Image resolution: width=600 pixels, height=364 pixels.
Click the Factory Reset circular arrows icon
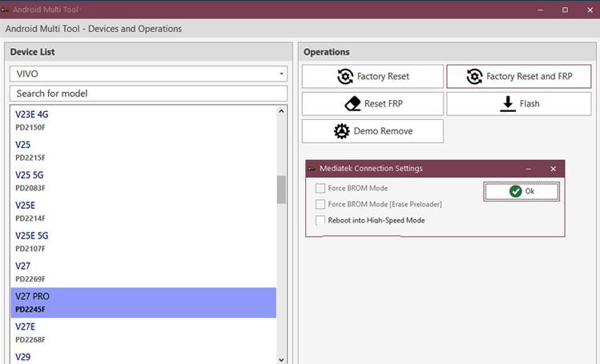point(345,77)
